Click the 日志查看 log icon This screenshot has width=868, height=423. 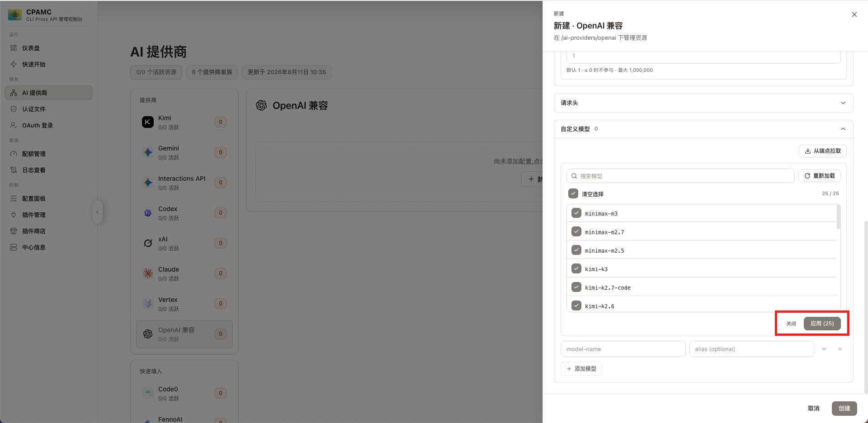click(x=14, y=170)
